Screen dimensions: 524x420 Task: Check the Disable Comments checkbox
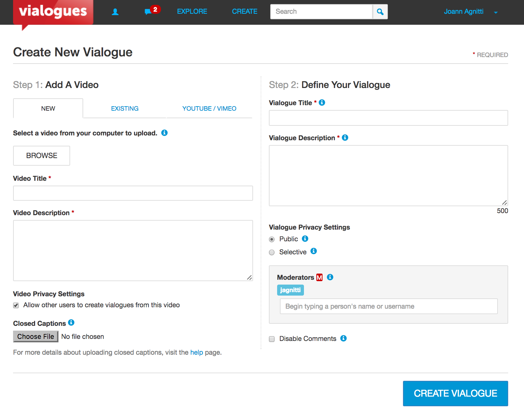272,339
